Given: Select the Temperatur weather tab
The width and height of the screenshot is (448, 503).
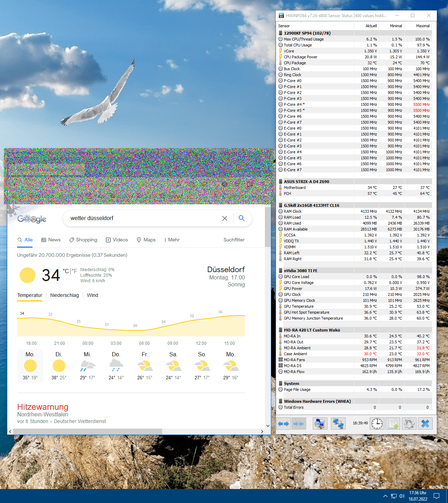Looking at the screenshot, I should (x=30, y=296).
